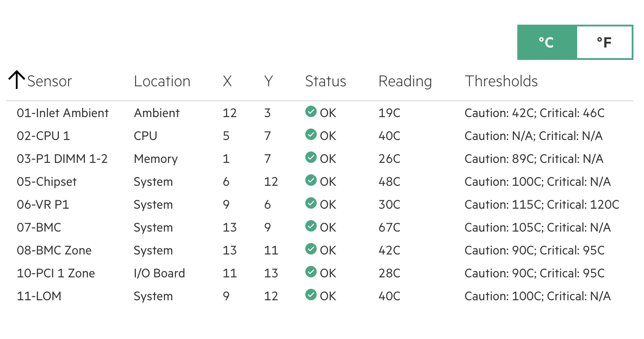This screenshot has height=339, width=644.
Task: Select the 08-BMC Zone sensor row
Action: [x=320, y=250]
